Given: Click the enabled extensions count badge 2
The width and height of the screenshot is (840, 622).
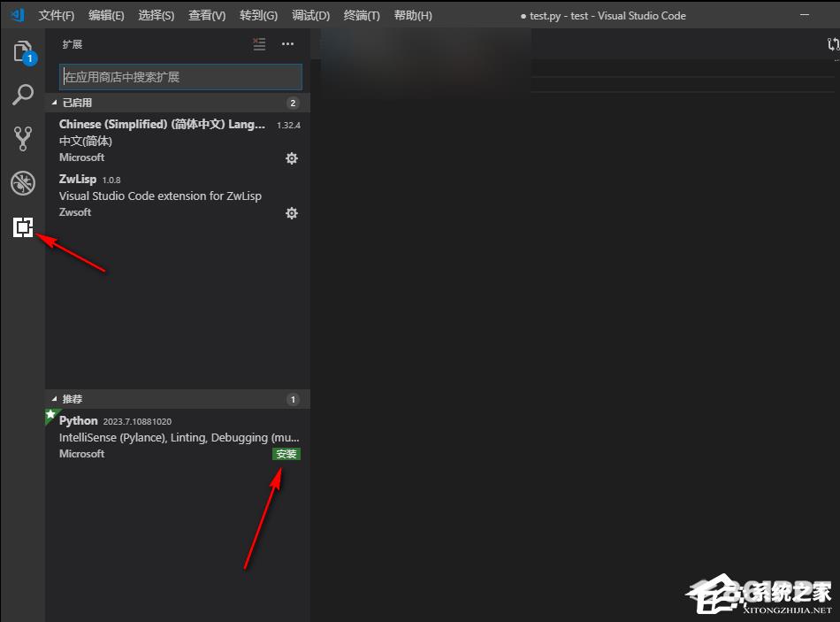Looking at the screenshot, I should click(293, 103).
